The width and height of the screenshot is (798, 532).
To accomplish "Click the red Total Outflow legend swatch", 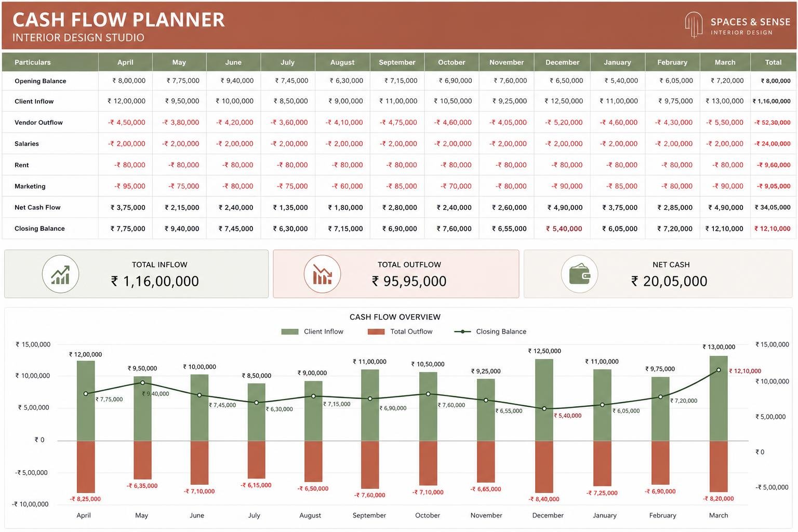I will (376, 331).
